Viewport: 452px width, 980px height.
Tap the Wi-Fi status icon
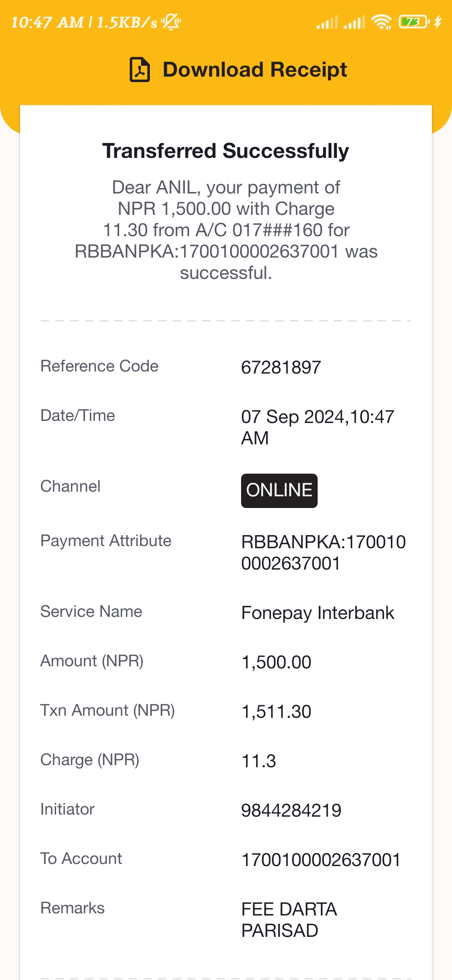(382, 22)
